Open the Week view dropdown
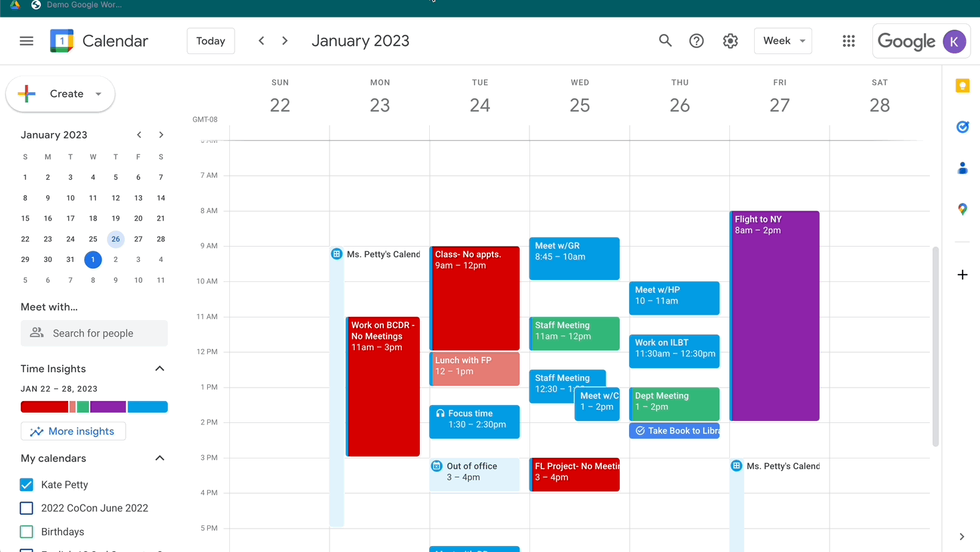Screen dimensions: 980x552 click(783, 41)
